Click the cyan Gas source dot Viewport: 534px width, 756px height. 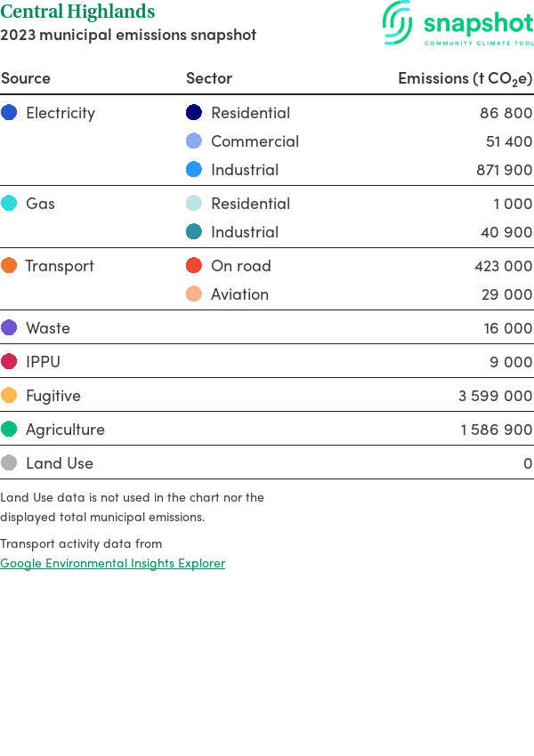point(9,204)
